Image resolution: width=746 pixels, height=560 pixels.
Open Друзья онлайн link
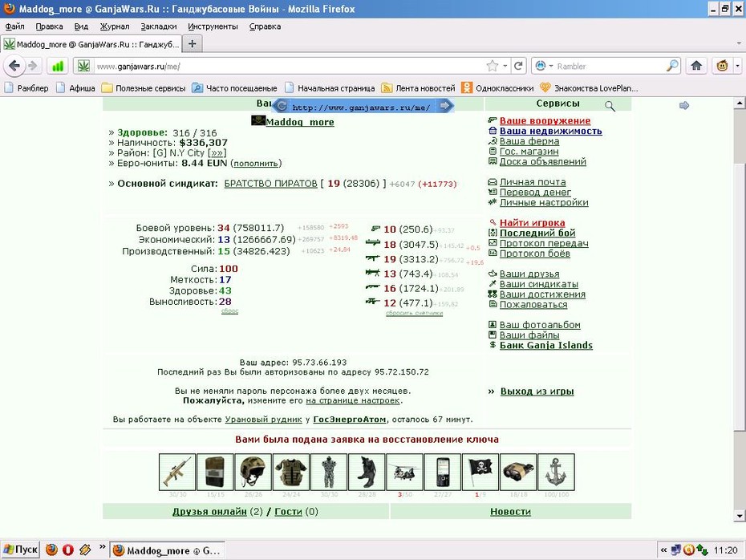(209, 512)
